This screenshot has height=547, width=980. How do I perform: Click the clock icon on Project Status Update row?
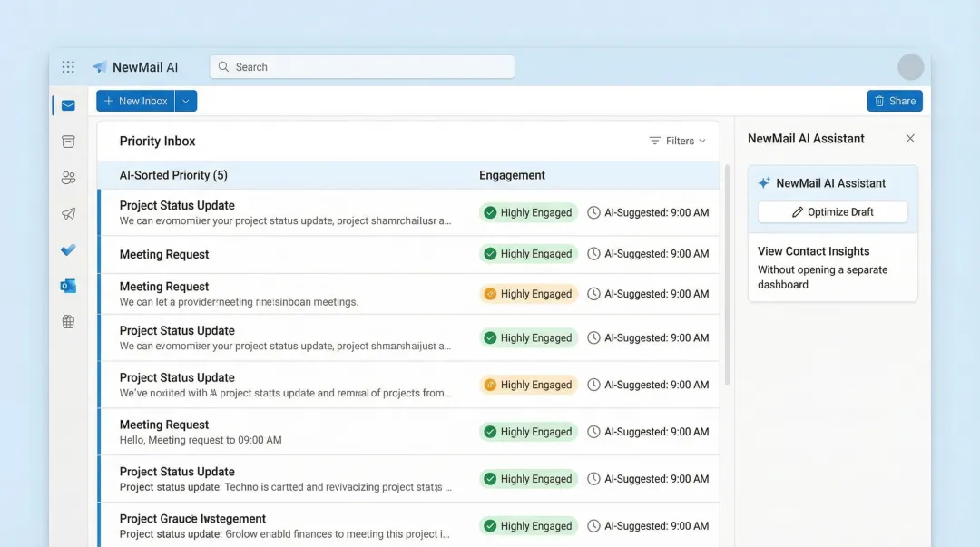point(594,211)
